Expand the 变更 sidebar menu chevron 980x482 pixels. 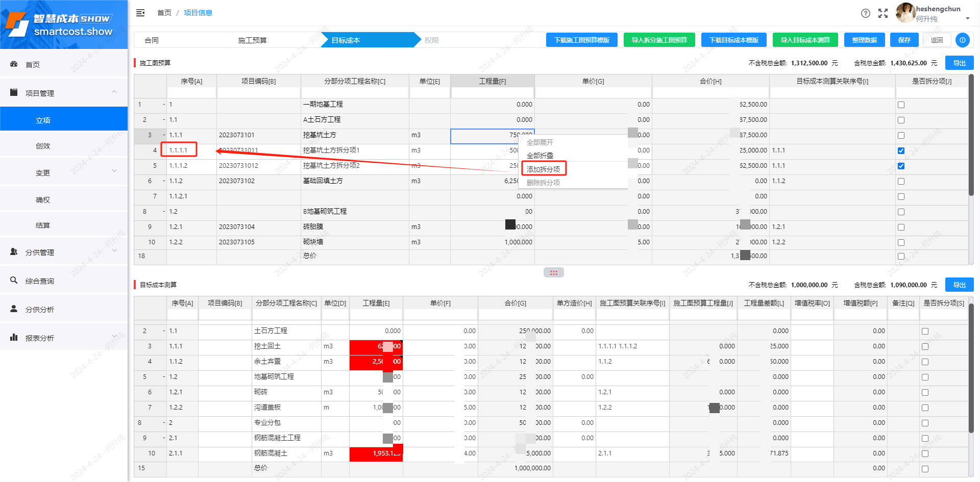click(x=114, y=171)
